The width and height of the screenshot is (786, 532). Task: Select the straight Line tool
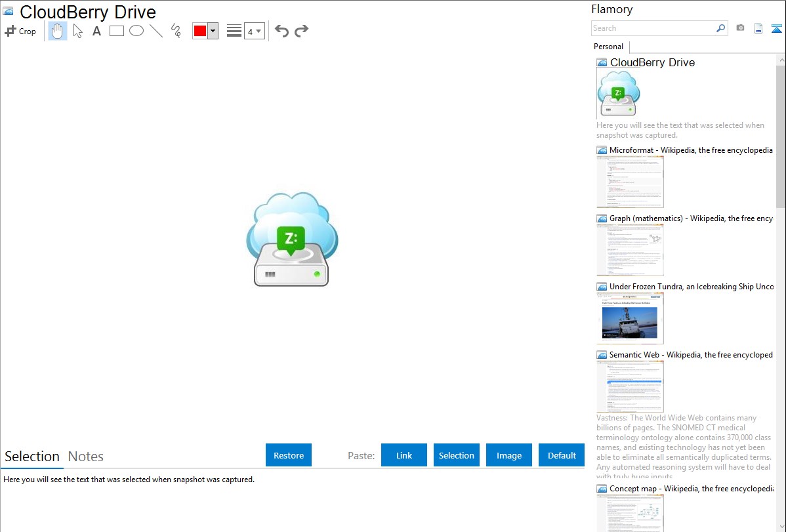(x=156, y=31)
